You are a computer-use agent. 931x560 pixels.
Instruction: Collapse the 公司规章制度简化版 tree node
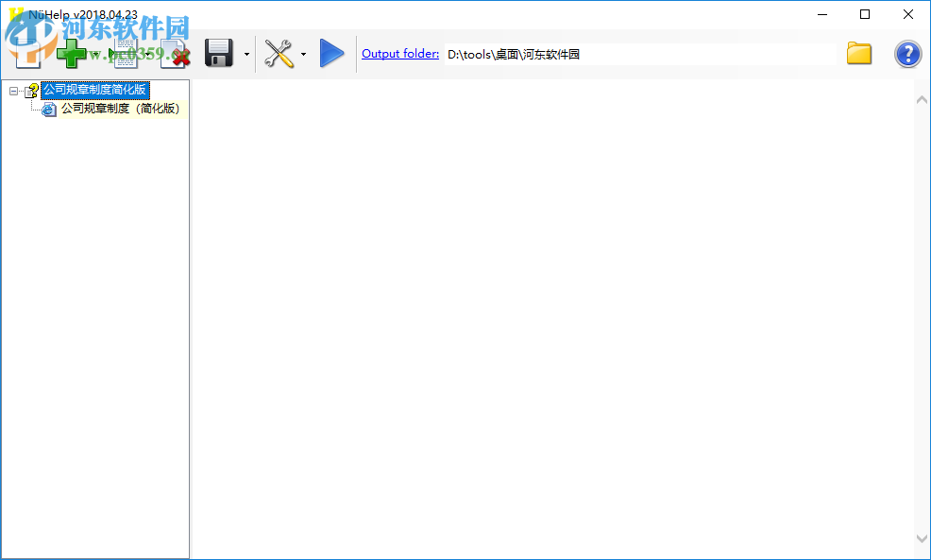[x=13, y=91]
